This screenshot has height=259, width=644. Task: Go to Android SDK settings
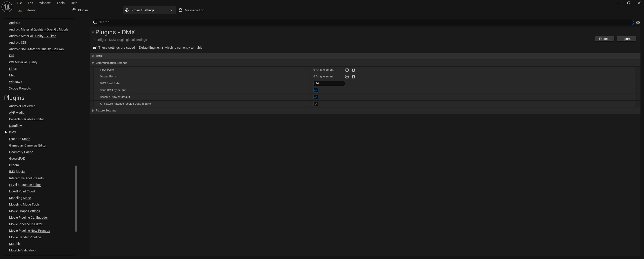pos(18,43)
